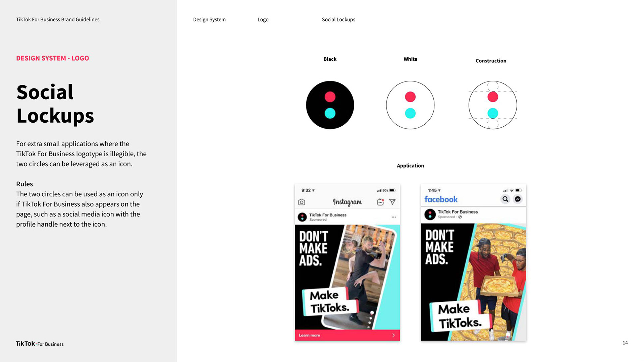
Task: Tap the Instagram direct message icon
Action: coord(392,202)
